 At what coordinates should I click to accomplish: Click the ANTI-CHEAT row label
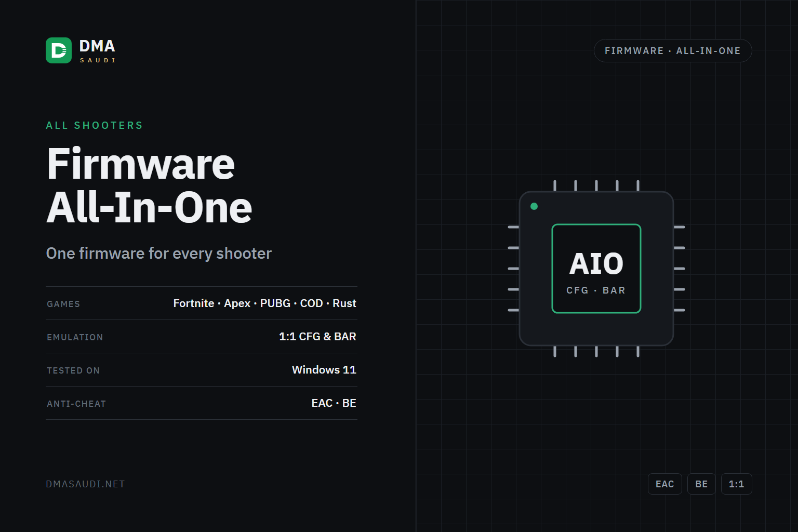(x=76, y=404)
